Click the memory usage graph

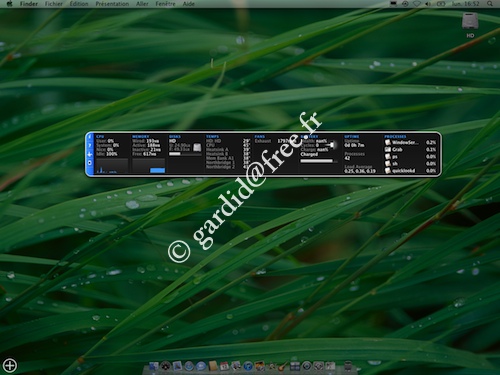(x=148, y=166)
